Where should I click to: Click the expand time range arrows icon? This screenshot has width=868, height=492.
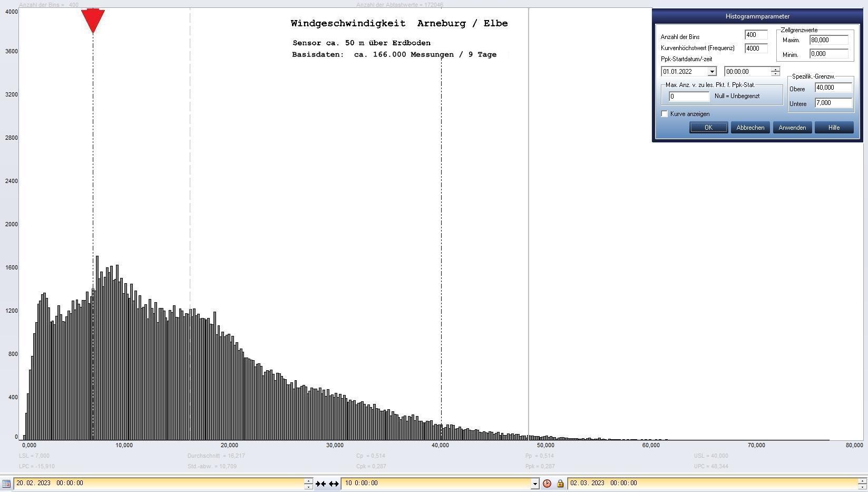334,484
